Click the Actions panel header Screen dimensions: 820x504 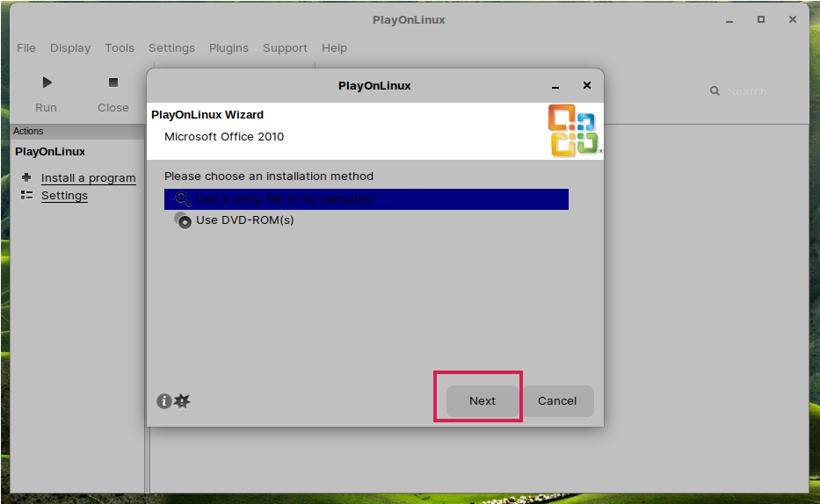77,131
